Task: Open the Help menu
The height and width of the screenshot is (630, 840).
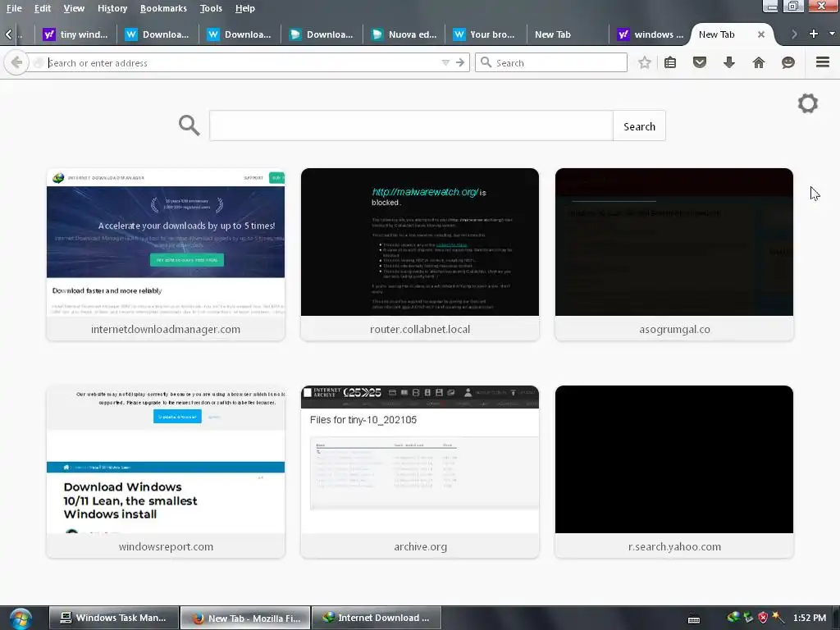Action: [244, 8]
